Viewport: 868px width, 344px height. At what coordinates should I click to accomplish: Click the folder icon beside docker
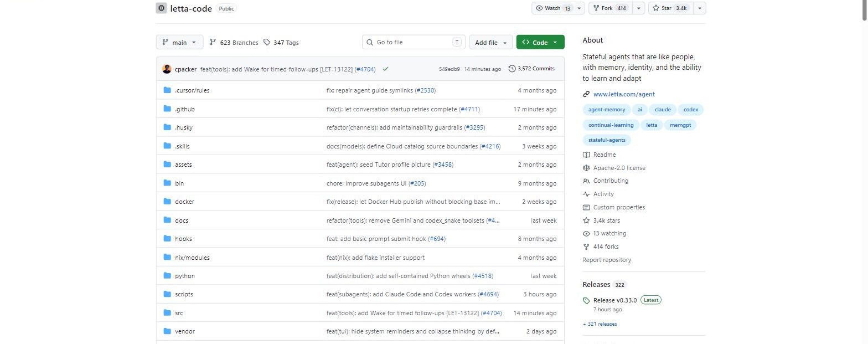[x=167, y=202]
